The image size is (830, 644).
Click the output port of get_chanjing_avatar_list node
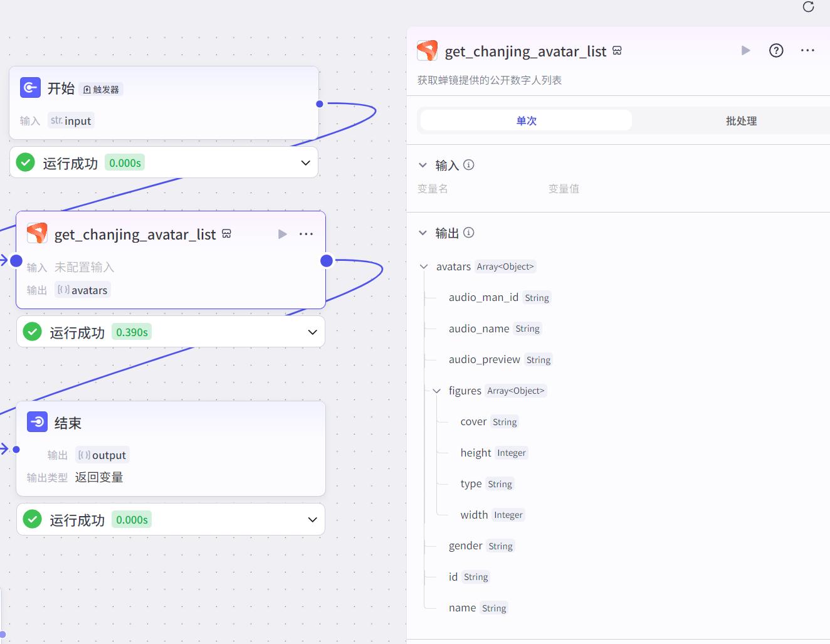327,261
